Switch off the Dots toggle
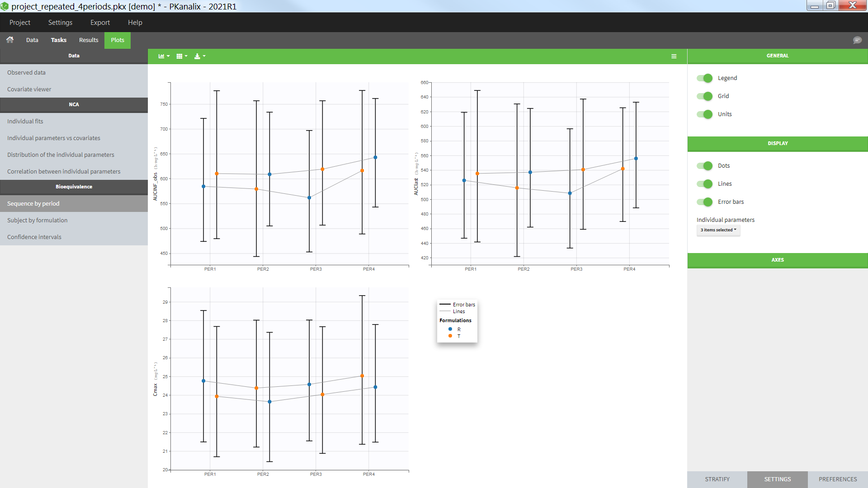The image size is (868, 488). [x=704, y=166]
